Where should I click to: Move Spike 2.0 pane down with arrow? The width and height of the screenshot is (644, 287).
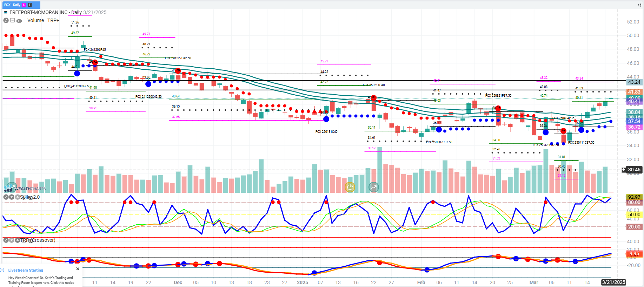12,197
